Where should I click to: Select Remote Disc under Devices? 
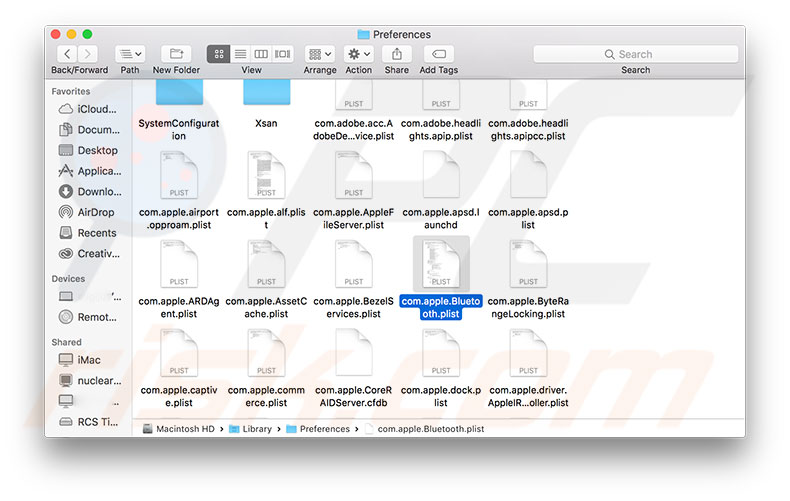point(88,317)
